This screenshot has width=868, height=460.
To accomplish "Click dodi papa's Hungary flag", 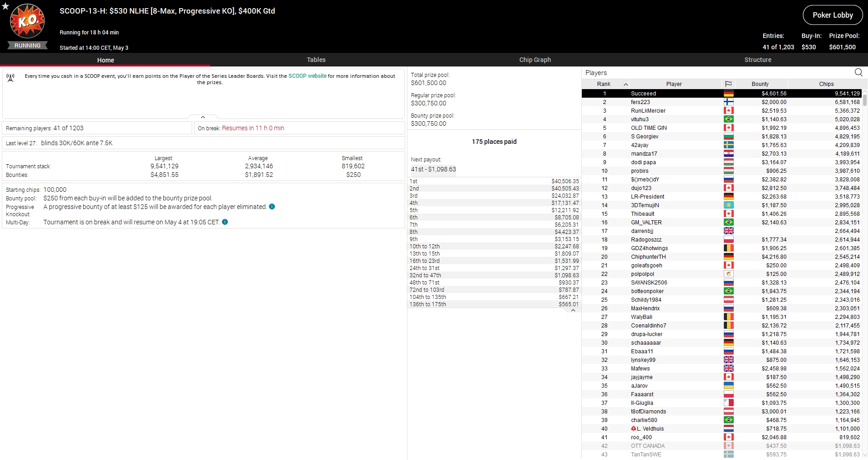I will pyautogui.click(x=728, y=162).
